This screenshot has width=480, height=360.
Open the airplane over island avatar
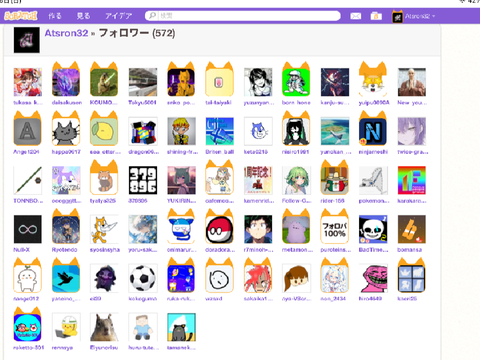click(x=335, y=131)
